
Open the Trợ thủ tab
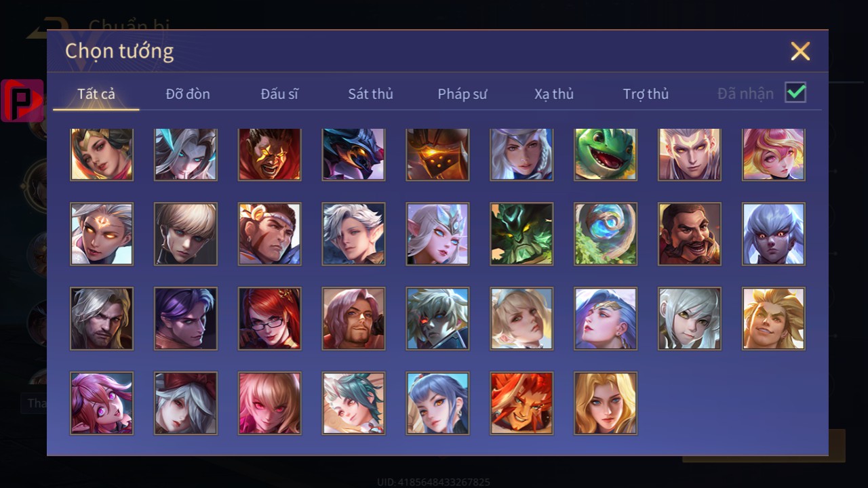point(646,94)
